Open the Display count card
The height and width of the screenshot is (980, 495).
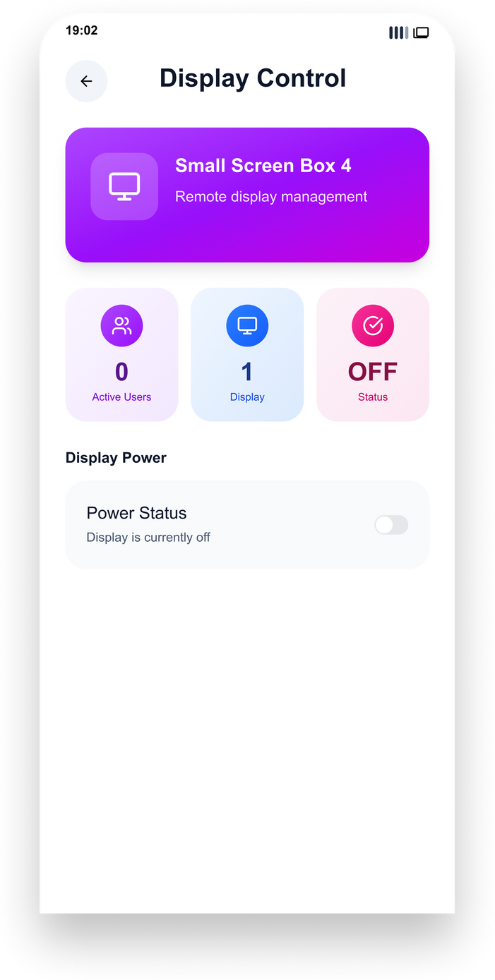247,355
